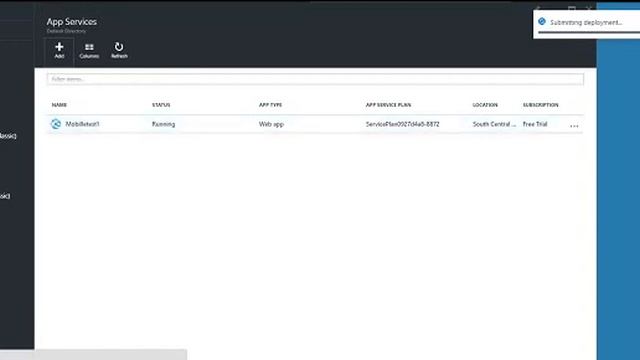Sort by the APP TYPE column header
Image resolution: width=640 pixels, height=360 pixels.
tap(270, 105)
